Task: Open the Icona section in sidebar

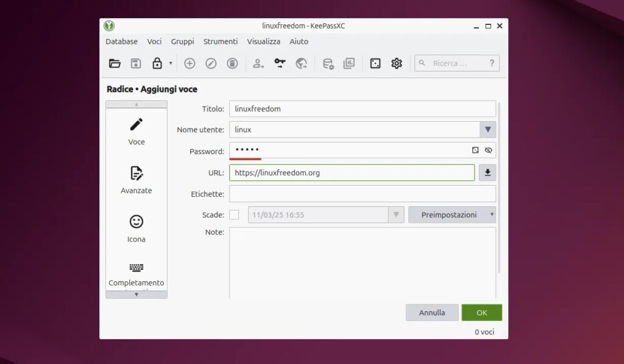Action: [136, 229]
